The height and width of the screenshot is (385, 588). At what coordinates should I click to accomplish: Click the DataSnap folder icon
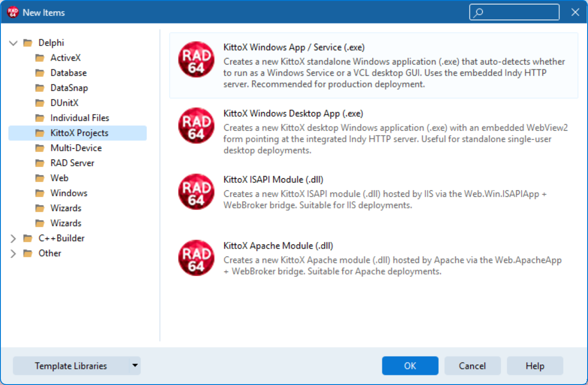pyautogui.click(x=40, y=88)
